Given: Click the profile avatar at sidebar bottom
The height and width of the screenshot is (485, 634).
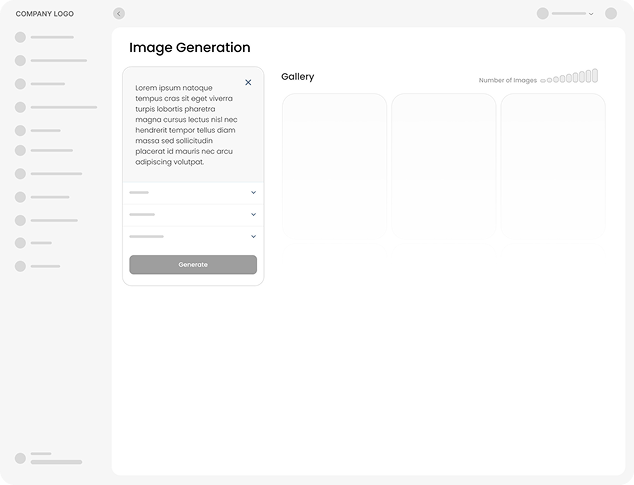Looking at the screenshot, I should tap(20, 458).
